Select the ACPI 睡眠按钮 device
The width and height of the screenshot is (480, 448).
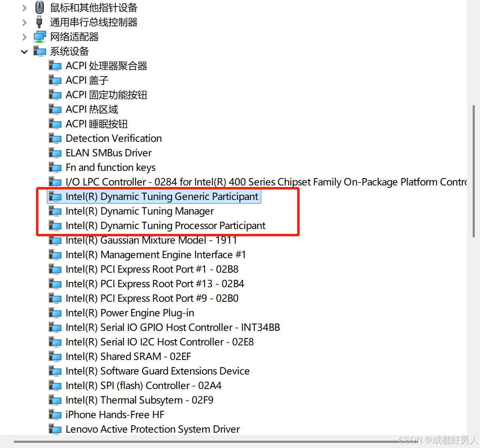(x=97, y=124)
